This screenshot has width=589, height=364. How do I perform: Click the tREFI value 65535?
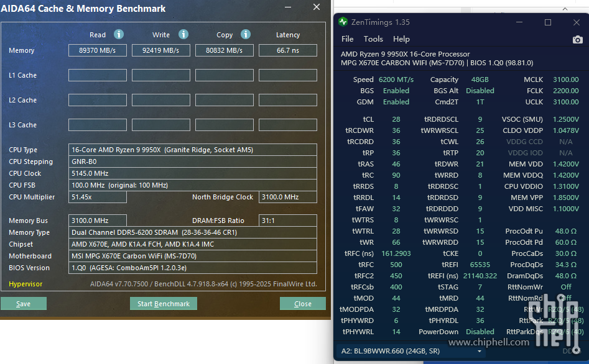point(480,265)
